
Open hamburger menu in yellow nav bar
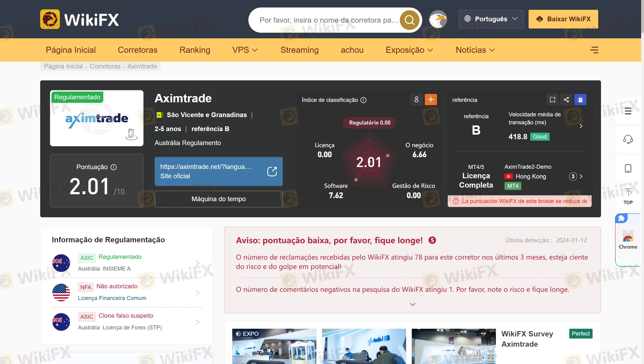coord(594,50)
